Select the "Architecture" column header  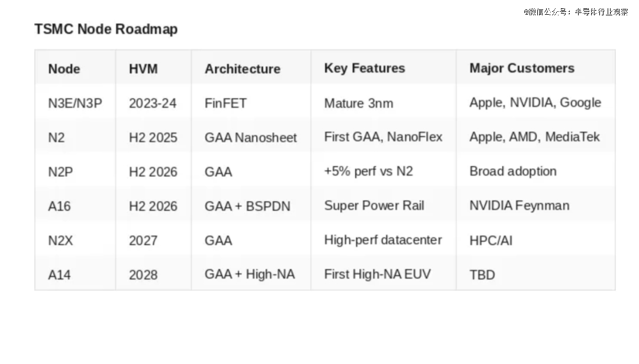(243, 69)
